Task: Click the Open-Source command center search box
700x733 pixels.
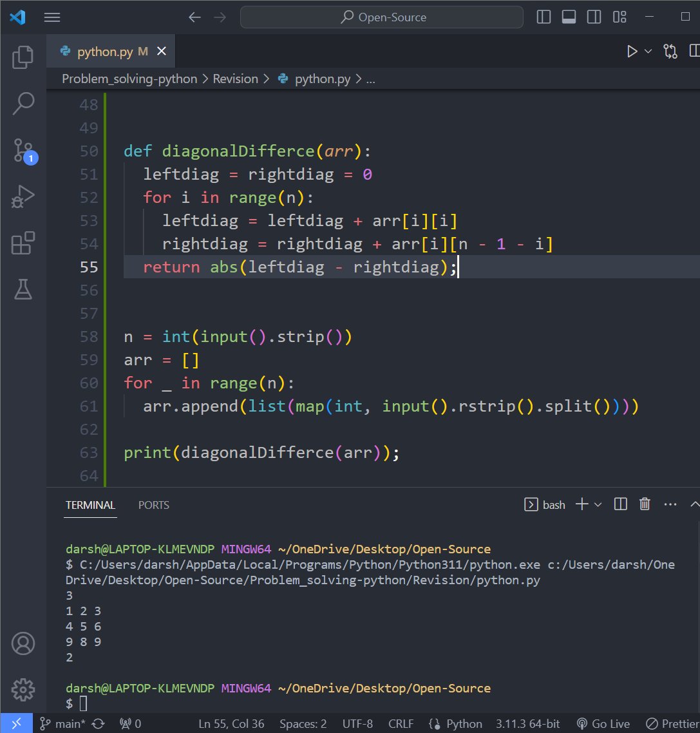Action: click(381, 17)
